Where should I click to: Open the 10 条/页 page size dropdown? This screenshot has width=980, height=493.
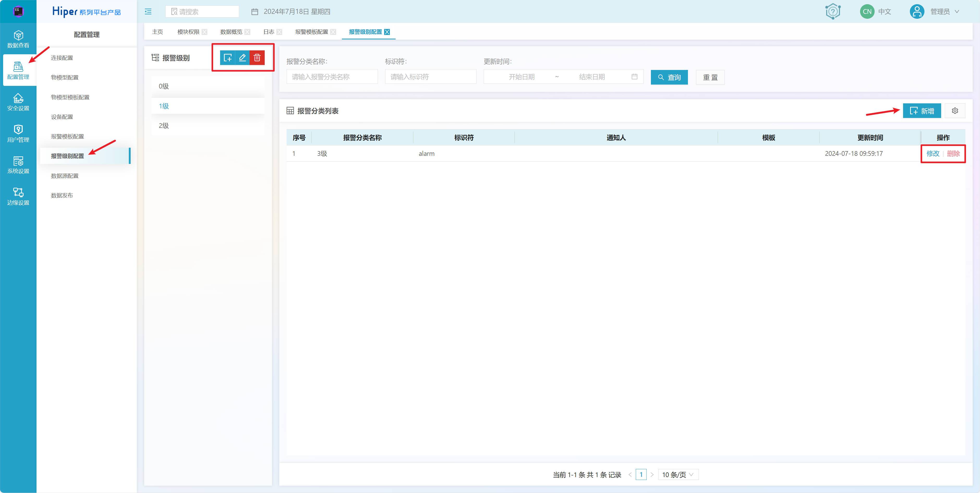[x=678, y=475]
